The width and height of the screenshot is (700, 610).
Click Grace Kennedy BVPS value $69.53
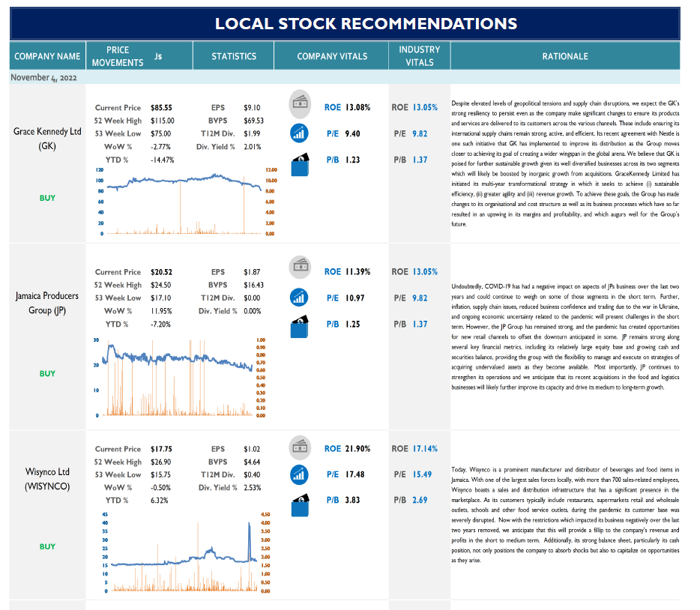253,121
